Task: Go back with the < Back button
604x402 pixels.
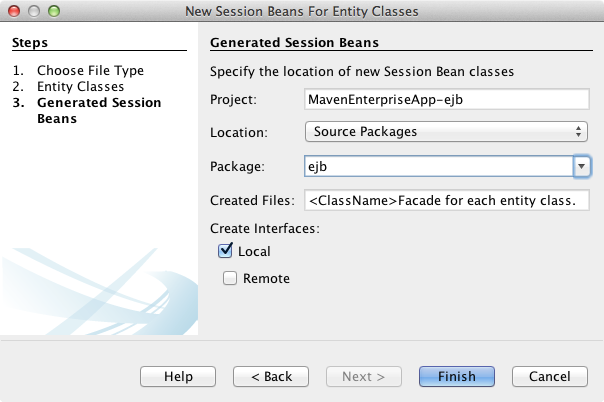Action: pos(271,376)
